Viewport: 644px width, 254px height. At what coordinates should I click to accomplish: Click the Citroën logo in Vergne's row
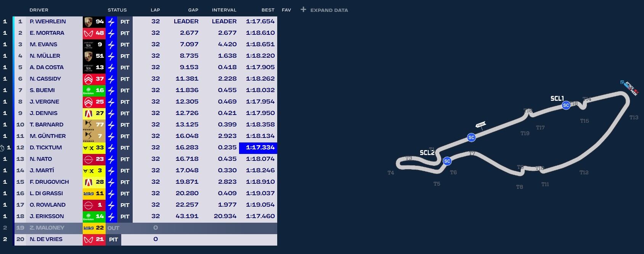tap(88, 102)
